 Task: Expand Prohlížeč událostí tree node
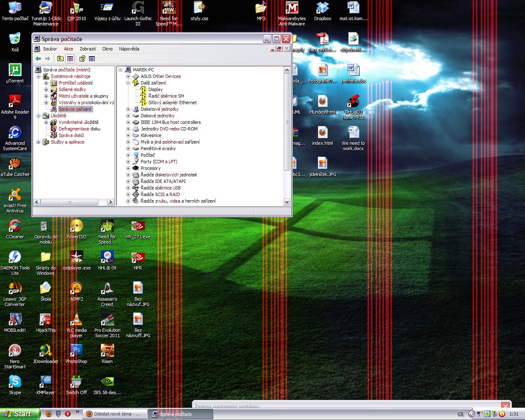[x=46, y=83]
